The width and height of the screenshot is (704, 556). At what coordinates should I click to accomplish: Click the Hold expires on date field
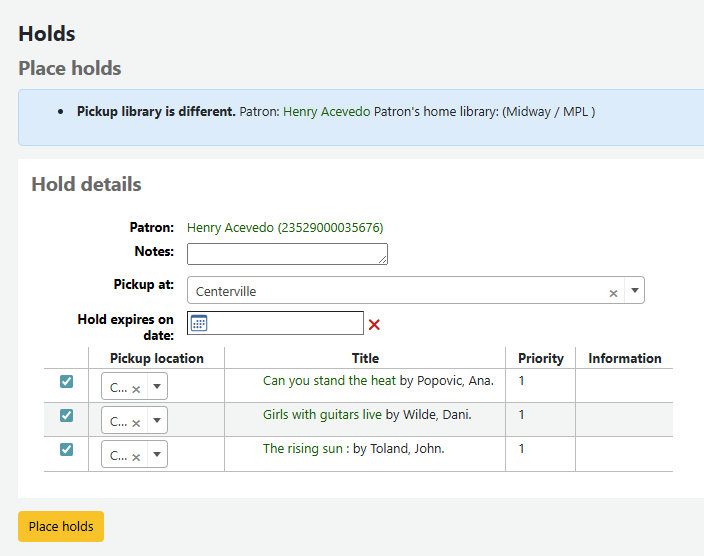(285, 323)
